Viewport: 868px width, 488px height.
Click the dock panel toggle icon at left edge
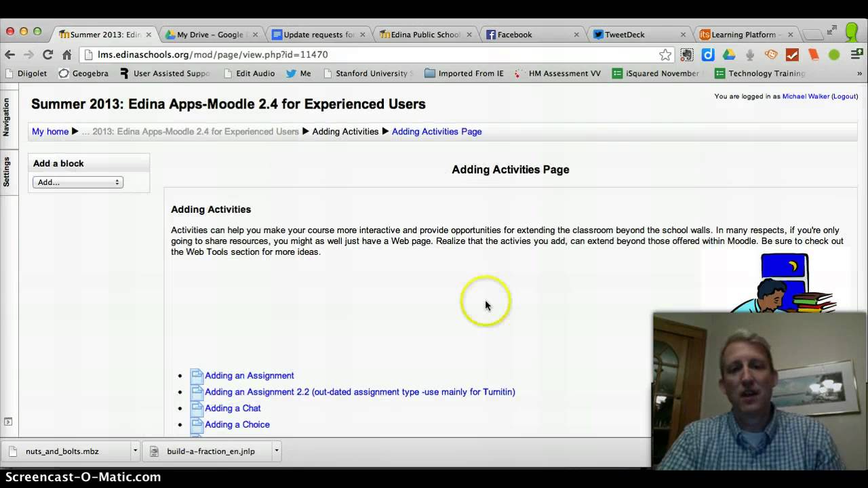coord(7,422)
